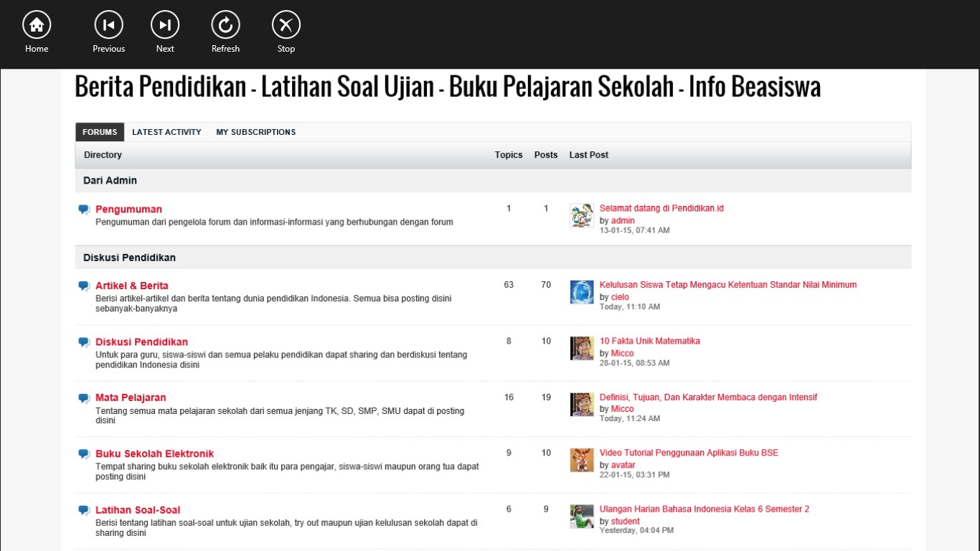Open the Artikel & Berita forum

pyautogui.click(x=132, y=286)
